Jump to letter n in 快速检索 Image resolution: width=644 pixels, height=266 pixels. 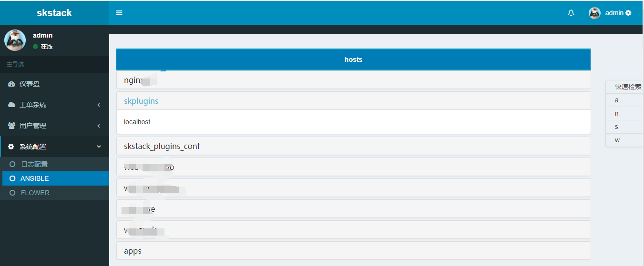point(617,114)
